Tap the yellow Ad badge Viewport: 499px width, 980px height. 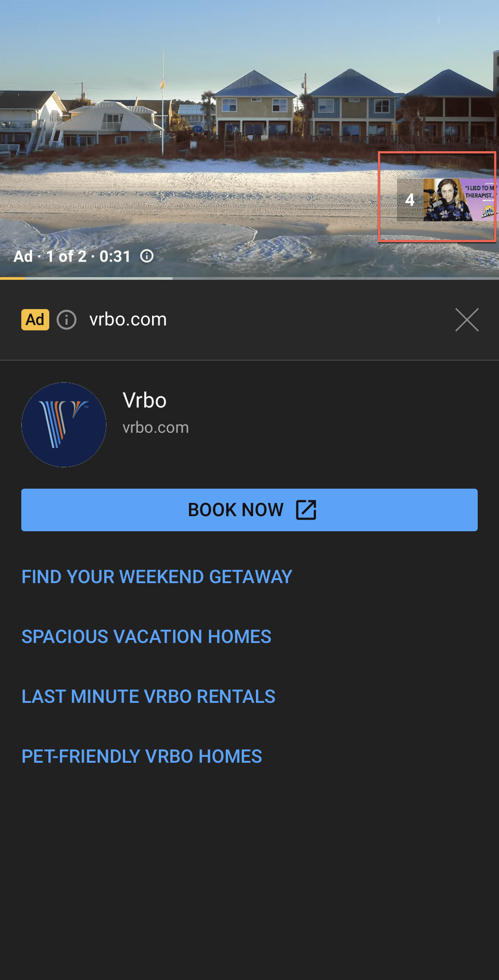tap(35, 319)
